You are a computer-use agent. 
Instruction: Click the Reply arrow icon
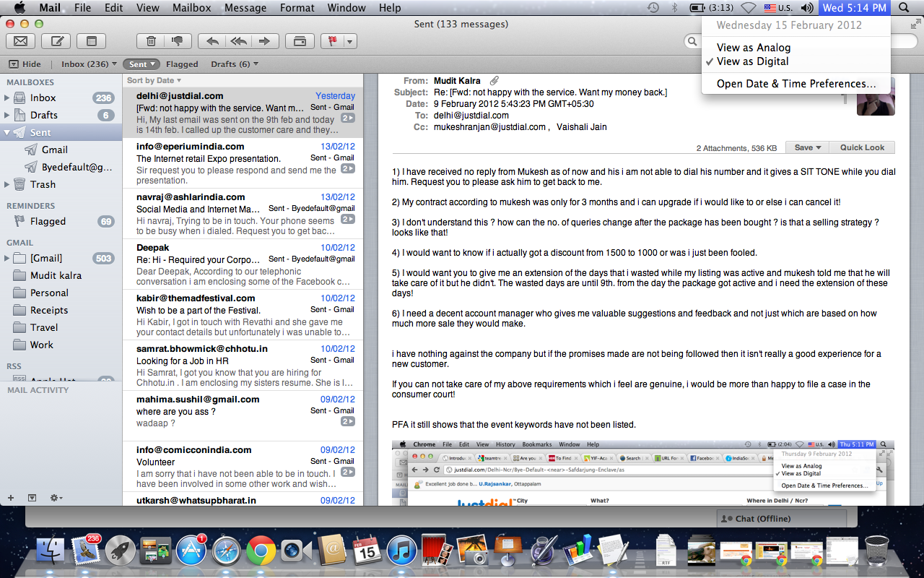tap(212, 41)
